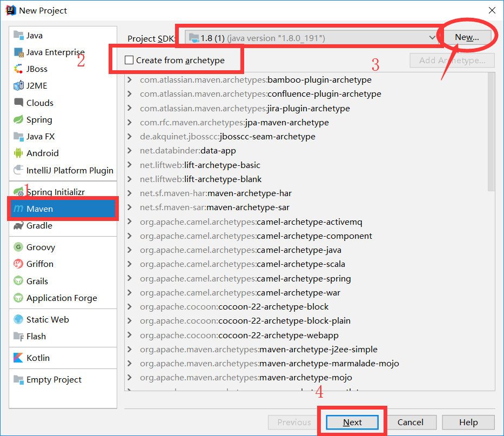Click the Spring leaf icon

click(x=18, y=119)
